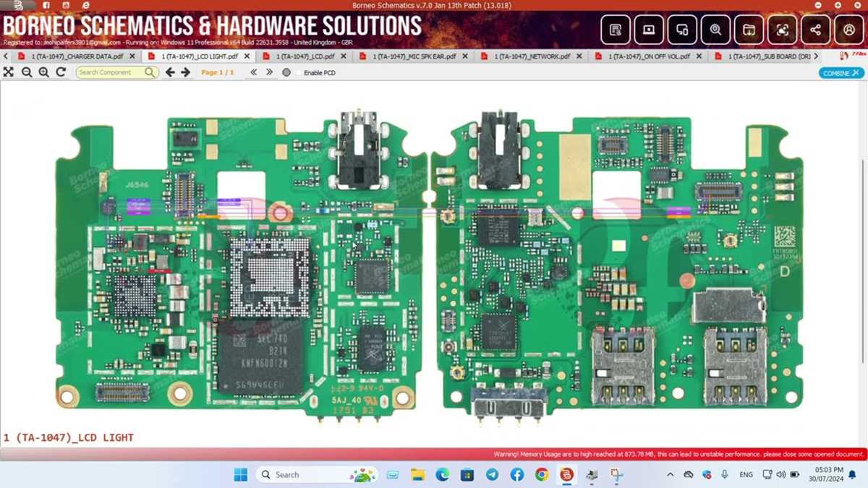Select the LCD LIGHT.pdf tab
The width and height of the screenshot is (868, 488).
coord(200,56)
